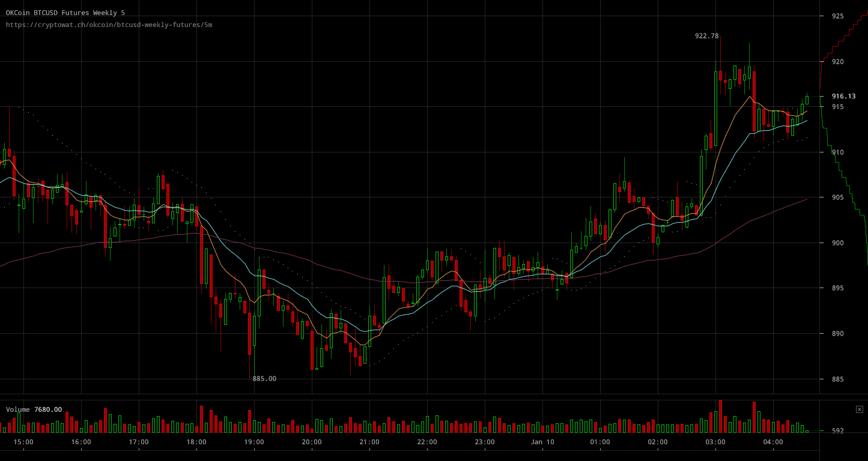This screenshot has height=461, width=868.
Task: Click the OKCoin BTCUSD Futures Weekly title
Action: [65, 13]
